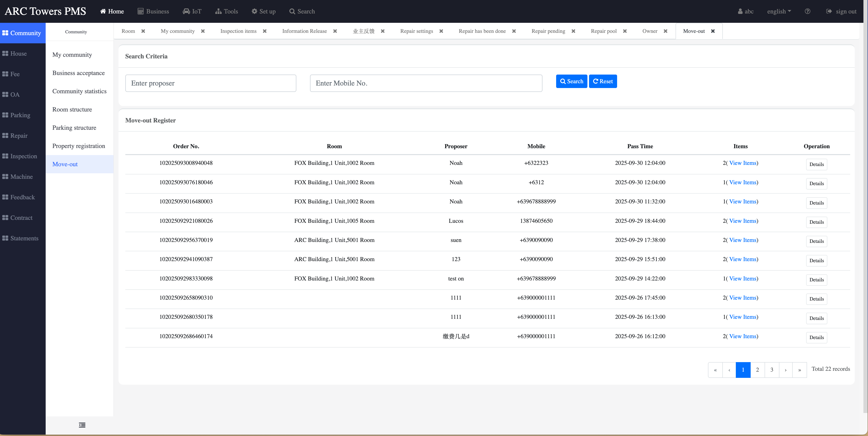Focus the Enter Mobile No. field
The image size is (868, 436).
pyautogui.click(x=426, y=83)
